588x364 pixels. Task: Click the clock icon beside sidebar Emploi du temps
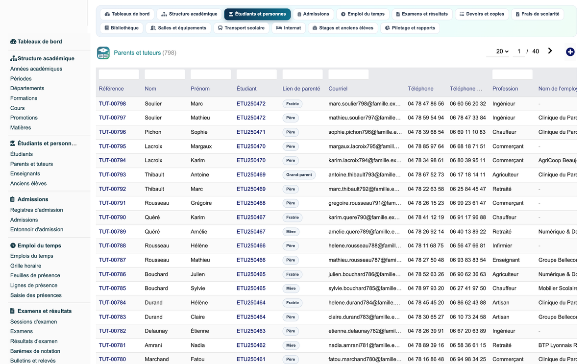pos(13,245)
